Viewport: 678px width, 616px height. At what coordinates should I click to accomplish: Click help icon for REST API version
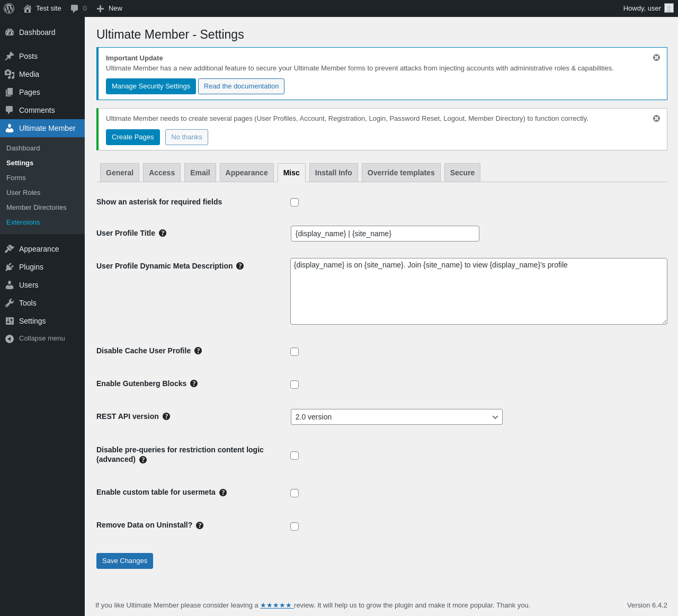click(166, 416)
